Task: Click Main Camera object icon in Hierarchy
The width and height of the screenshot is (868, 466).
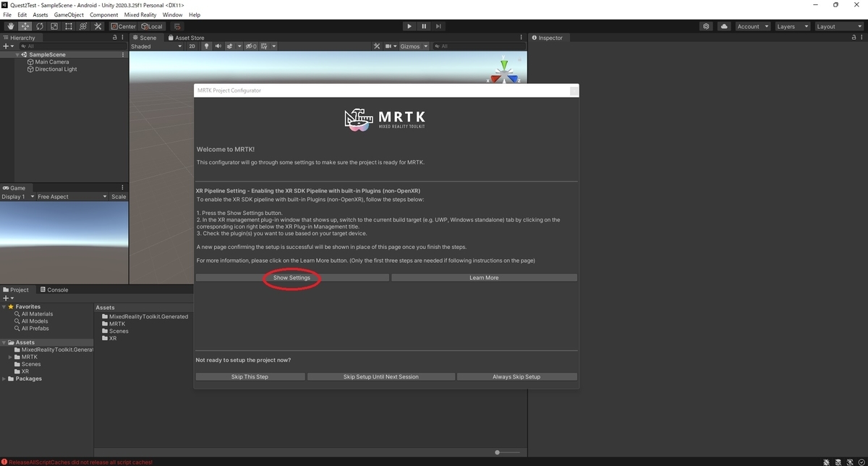Action: click(x=30, y=62)
